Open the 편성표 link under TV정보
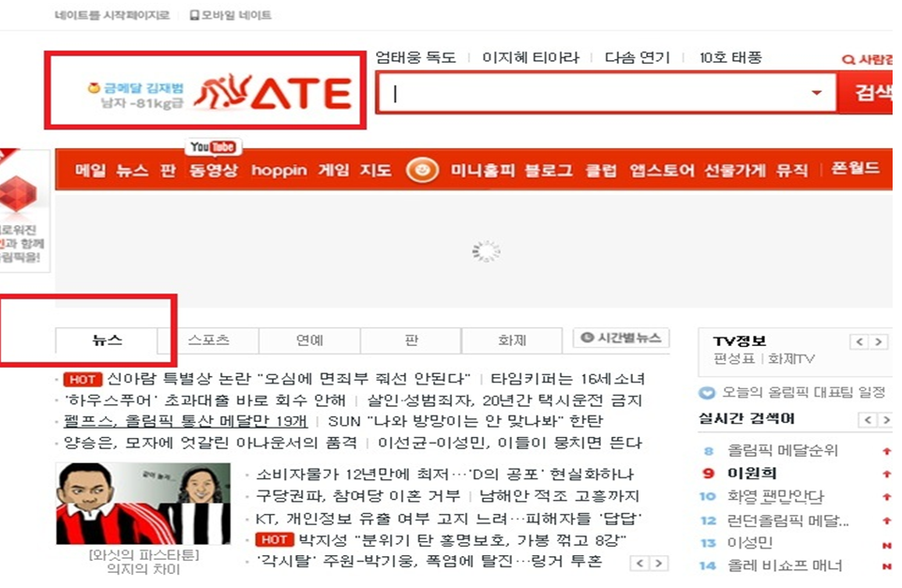902x588 pixels. [x=733, y=359]
